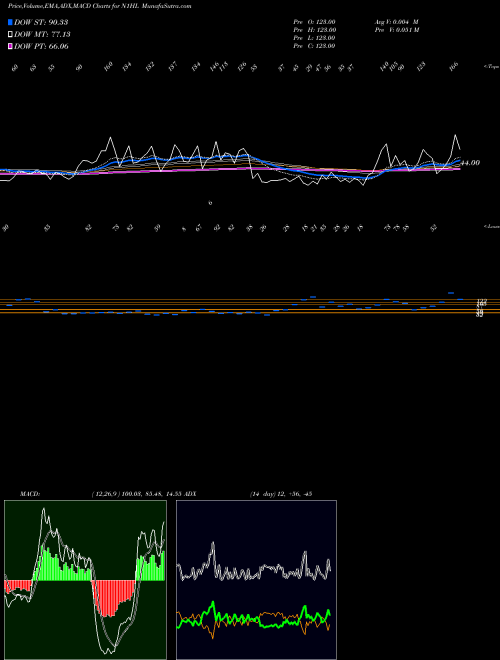Click the '(14 day) 12, +36, -45' ADX values

pyautogui.click(x=281, y=494)
